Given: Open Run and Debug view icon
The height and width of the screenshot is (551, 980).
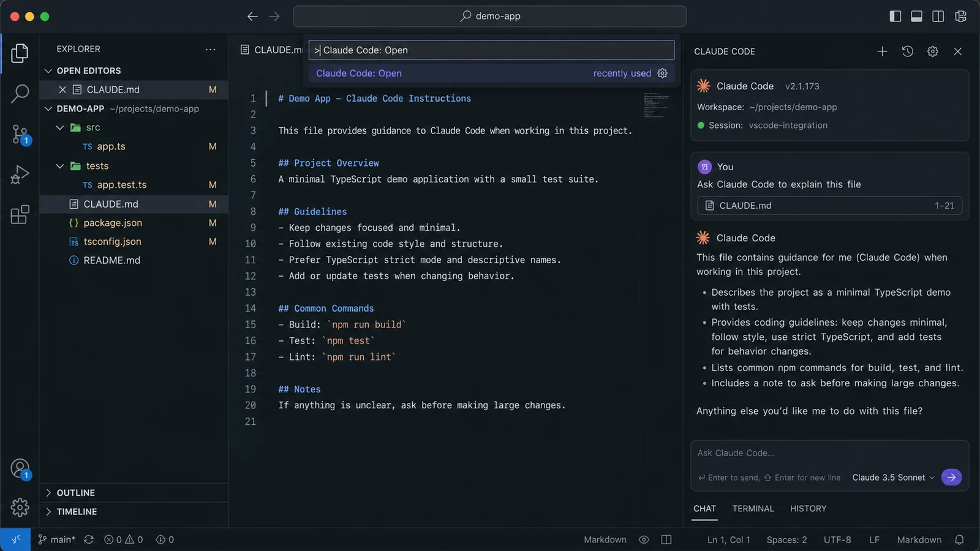Looking at the screenshot, I should click(x=20, y=174).
